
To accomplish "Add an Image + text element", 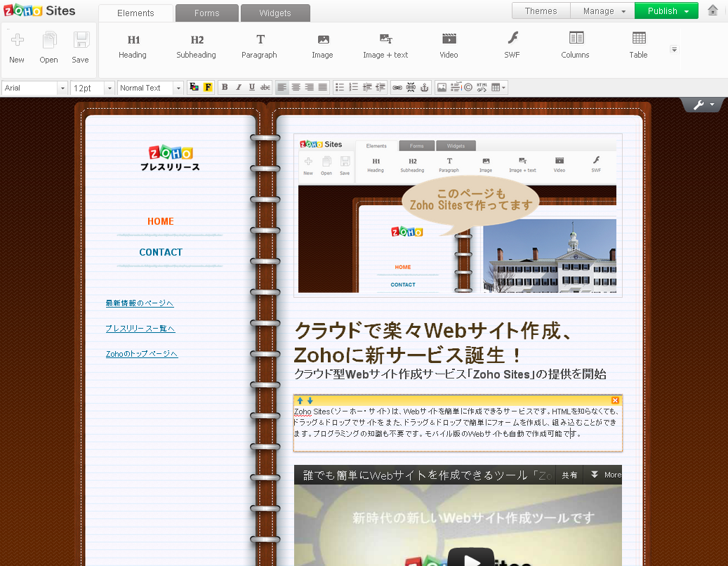I will [386, 46].
